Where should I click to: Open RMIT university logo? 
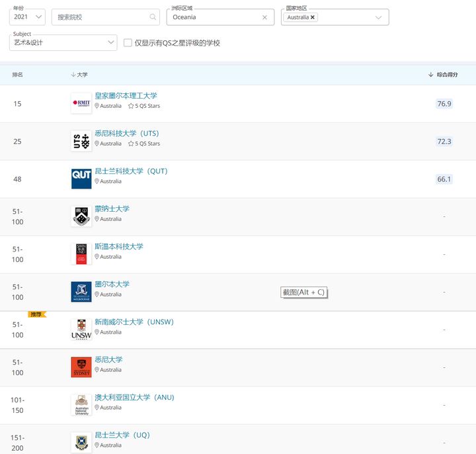[x=81, y=103]
